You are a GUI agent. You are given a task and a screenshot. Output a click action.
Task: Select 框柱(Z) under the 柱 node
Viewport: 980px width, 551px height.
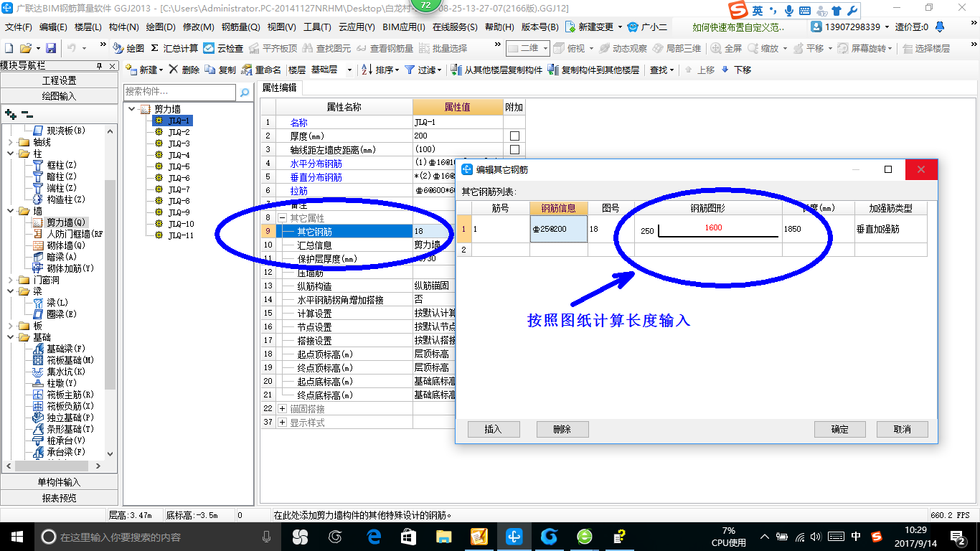tap(55, 165)
